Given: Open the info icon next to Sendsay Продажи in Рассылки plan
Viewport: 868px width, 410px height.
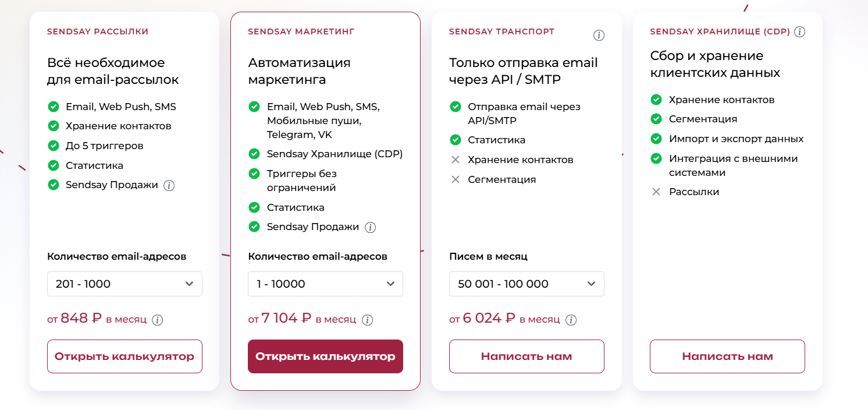Looking at the screenshot, I should (x=169, y=185).
